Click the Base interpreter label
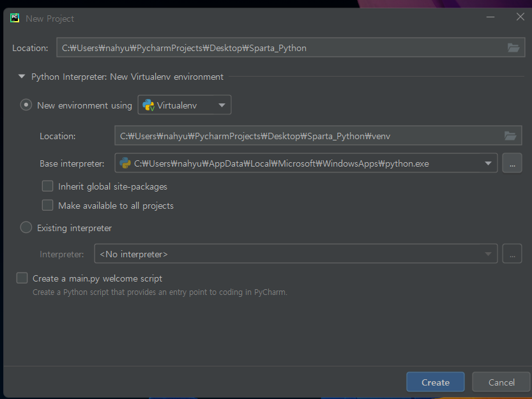Image resolution: width=532 pixels, height=399 pixels. tap(72, 163)
